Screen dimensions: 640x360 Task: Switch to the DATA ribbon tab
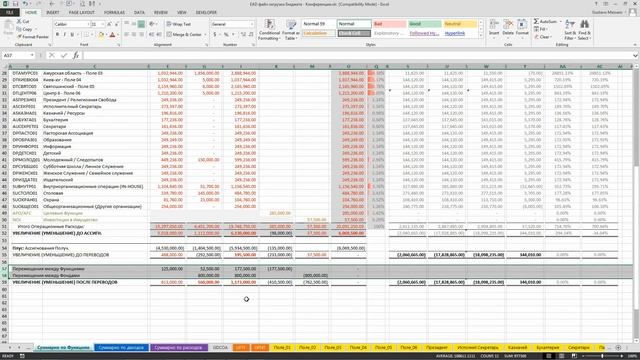pos(139,13)
